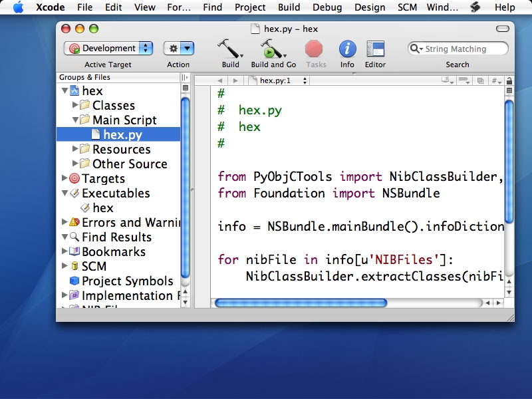Viewport: 532px width, 399px height.
Task: Click the Find Results magnifier icon
Action: (74, 237)
